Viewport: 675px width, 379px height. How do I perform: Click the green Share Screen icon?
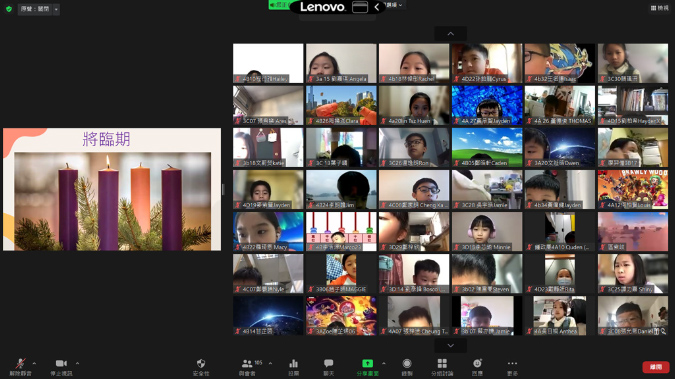[367, 363]
